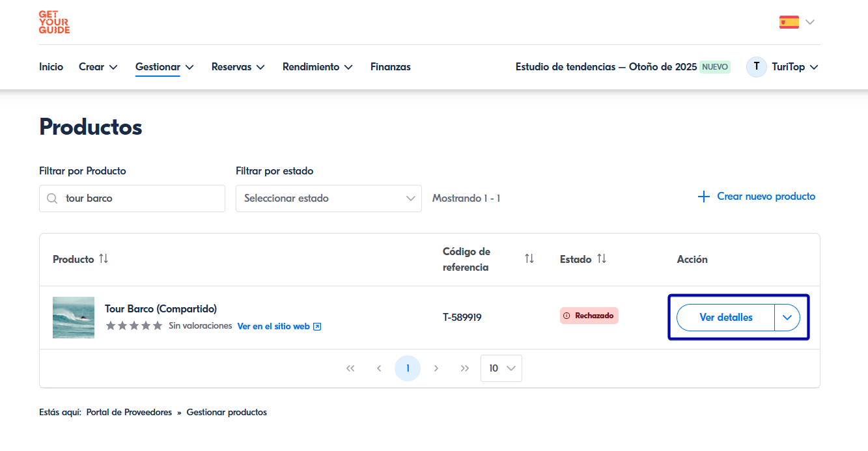Open the Reservas menu

click(238, 66)
